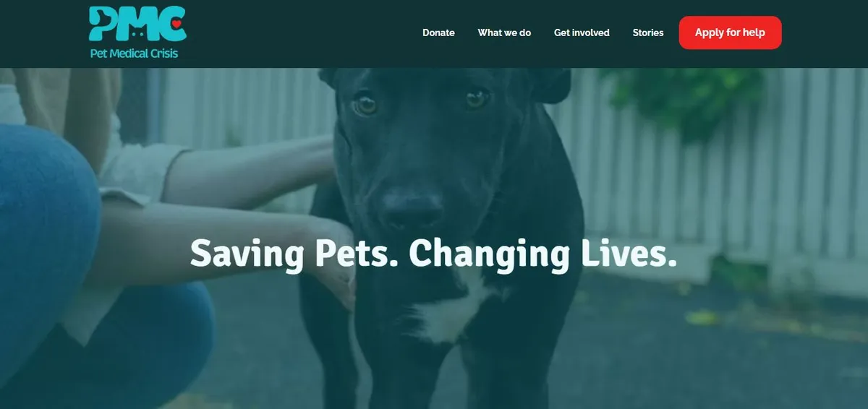This screenshot has width=868, height=409.
Task: Click the red 'Apply for help' button
Action: [730, 33]
